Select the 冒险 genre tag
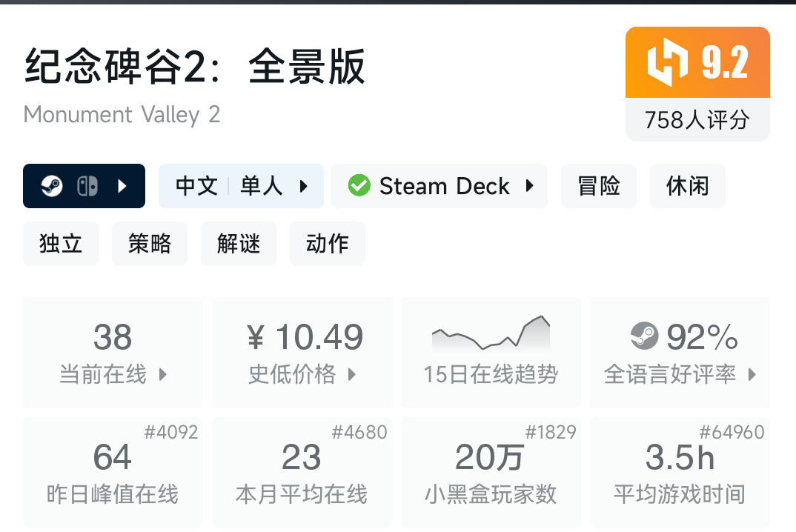The width and height of the screenshot is (796, 532). coord(599,186)
